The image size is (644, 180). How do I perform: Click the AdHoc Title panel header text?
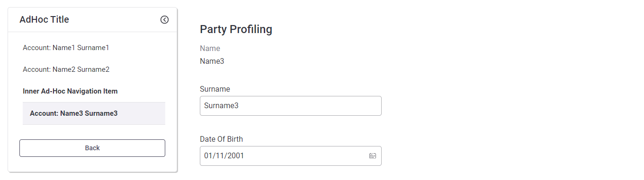coord(44,19)
